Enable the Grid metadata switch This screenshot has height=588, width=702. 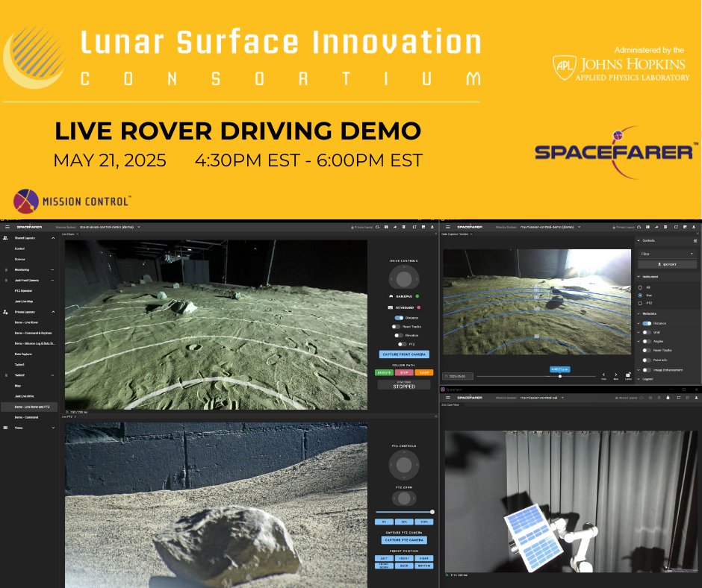click(647, 333)
